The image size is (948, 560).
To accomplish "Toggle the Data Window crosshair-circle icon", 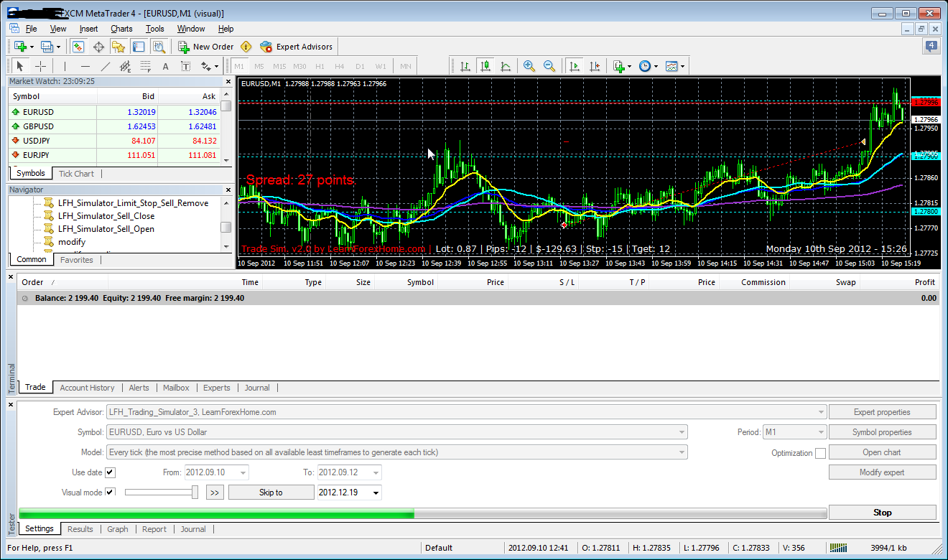I will point(98,47).
